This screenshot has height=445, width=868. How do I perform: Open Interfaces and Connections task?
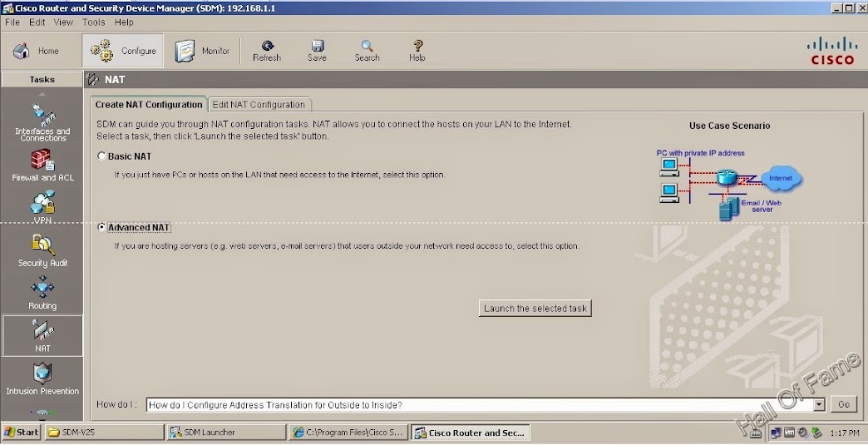[42, 121]
